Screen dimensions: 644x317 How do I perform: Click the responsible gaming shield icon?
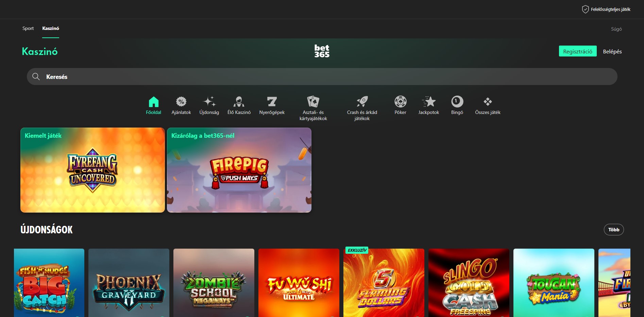click(585, 9)
